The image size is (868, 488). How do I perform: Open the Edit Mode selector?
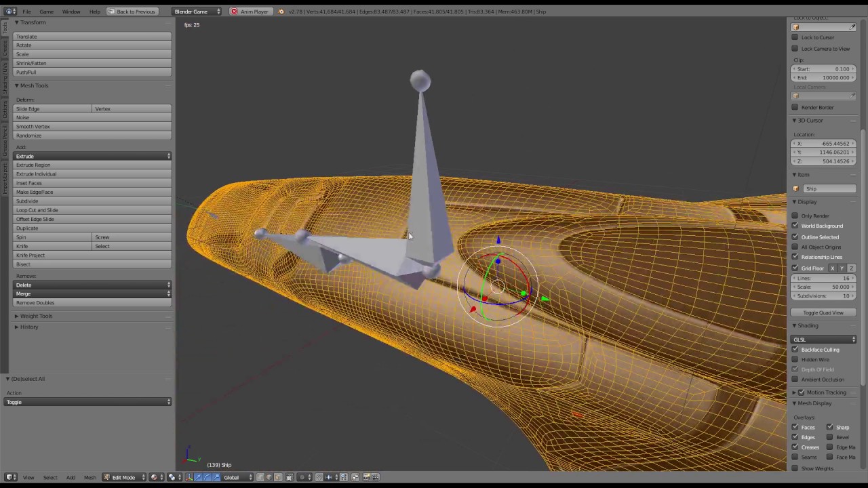(x=123, y=477)
